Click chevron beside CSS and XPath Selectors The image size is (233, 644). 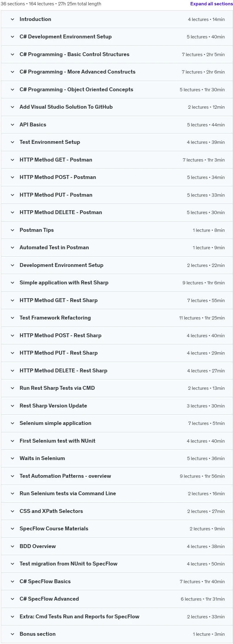pyautogui.click(x=12, y=511)
